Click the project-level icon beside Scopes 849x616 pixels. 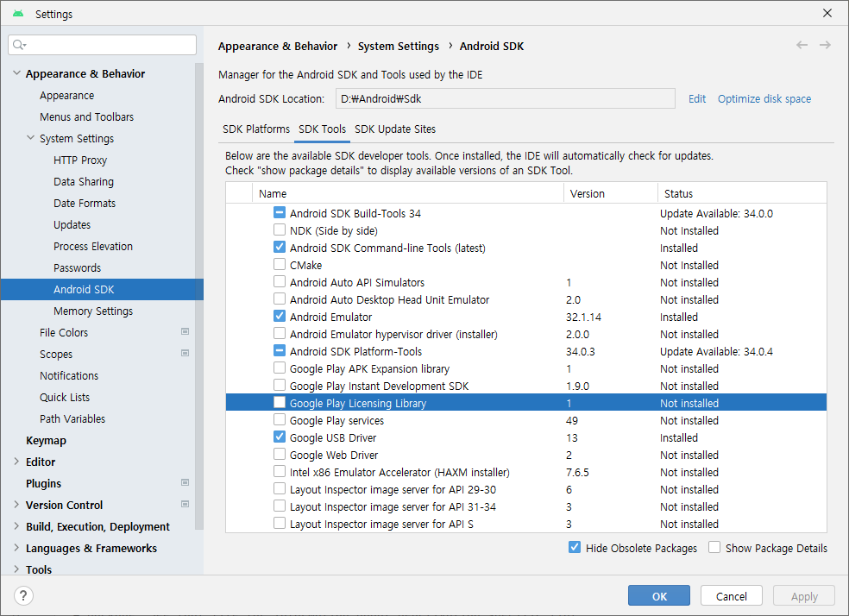click(x=186, y=353)
